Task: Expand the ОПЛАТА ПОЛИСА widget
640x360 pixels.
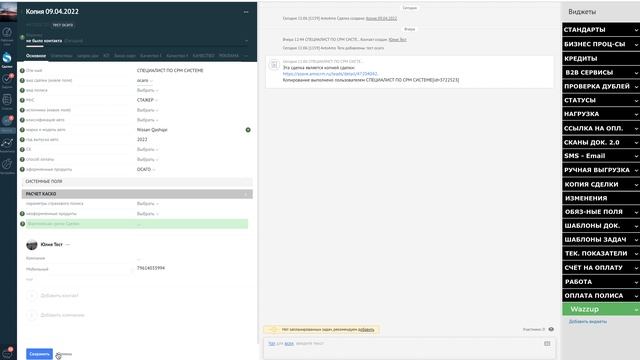Action: 601,296
